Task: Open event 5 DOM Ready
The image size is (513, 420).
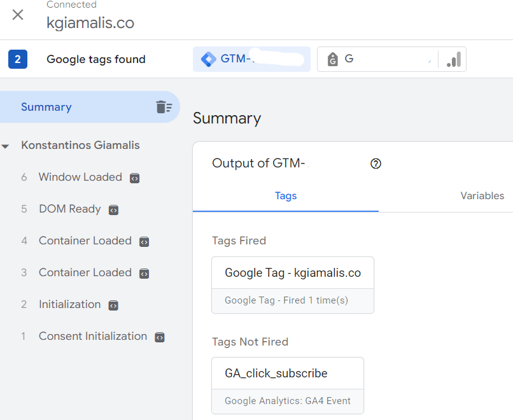Action: pos(69,209)
